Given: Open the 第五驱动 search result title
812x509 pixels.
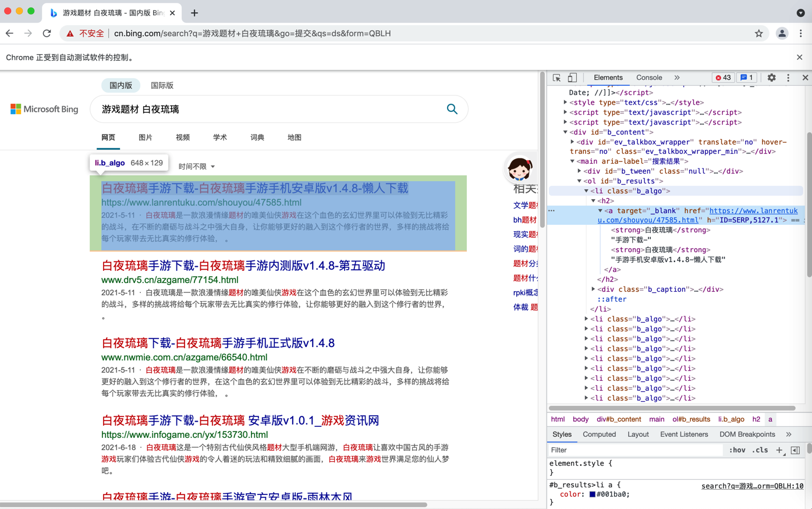Looking at the screenshot, I should point(243,266).
